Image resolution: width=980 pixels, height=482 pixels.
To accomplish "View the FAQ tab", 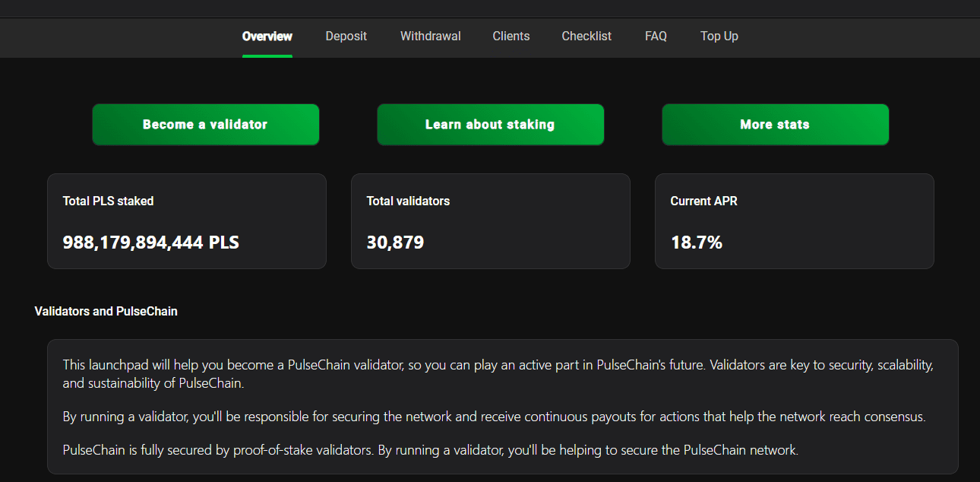I will [656, 36].
